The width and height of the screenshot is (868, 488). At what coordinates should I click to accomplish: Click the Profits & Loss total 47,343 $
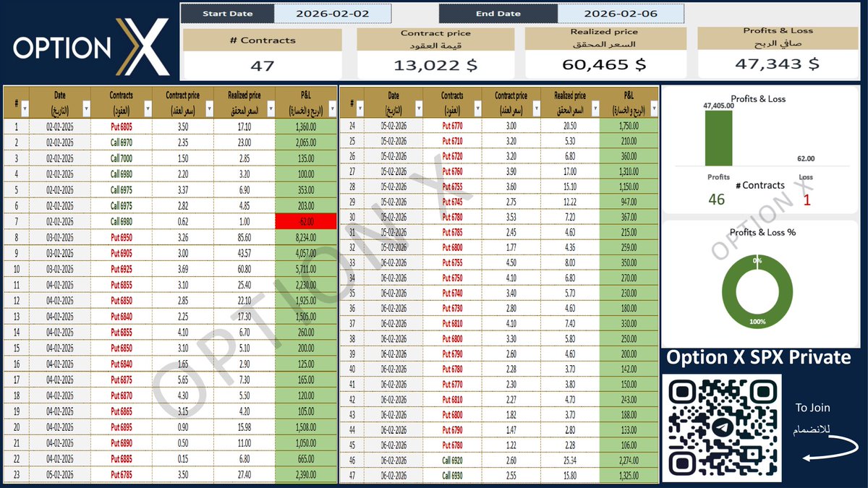tap(778, 64)
